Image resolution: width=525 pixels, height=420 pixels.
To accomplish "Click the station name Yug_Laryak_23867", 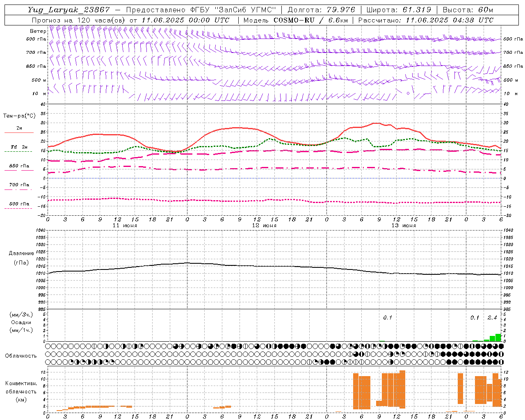I will 69,10.
